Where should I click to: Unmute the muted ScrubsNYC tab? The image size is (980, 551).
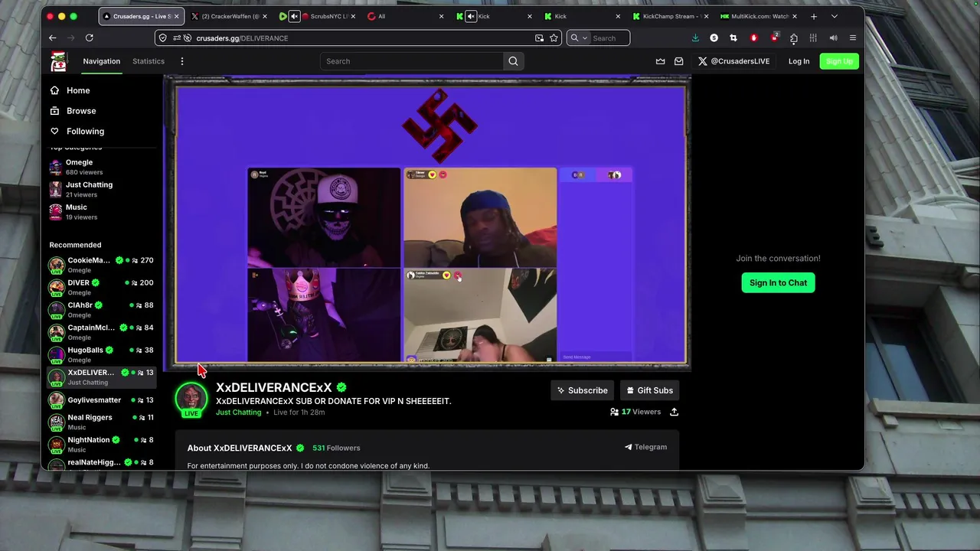pos(294,16)
